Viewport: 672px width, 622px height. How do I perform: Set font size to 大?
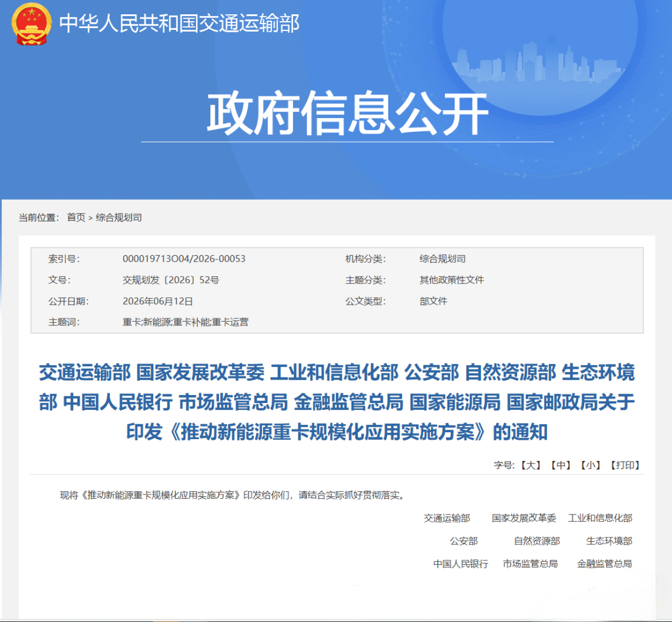[x=530, y=465]
